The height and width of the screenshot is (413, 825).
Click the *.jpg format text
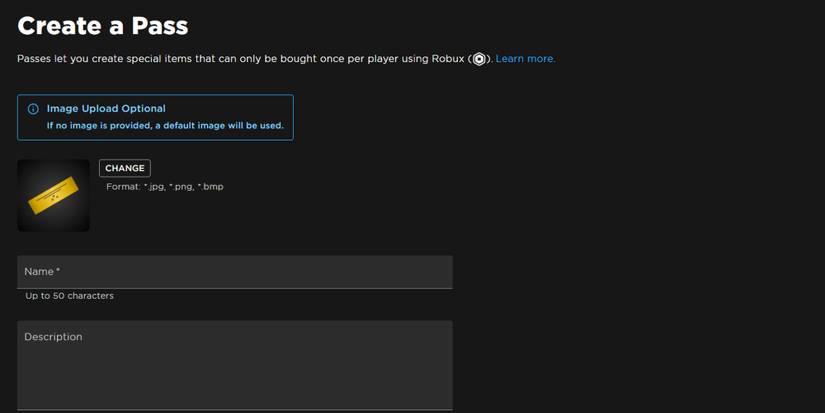(154, 187)
